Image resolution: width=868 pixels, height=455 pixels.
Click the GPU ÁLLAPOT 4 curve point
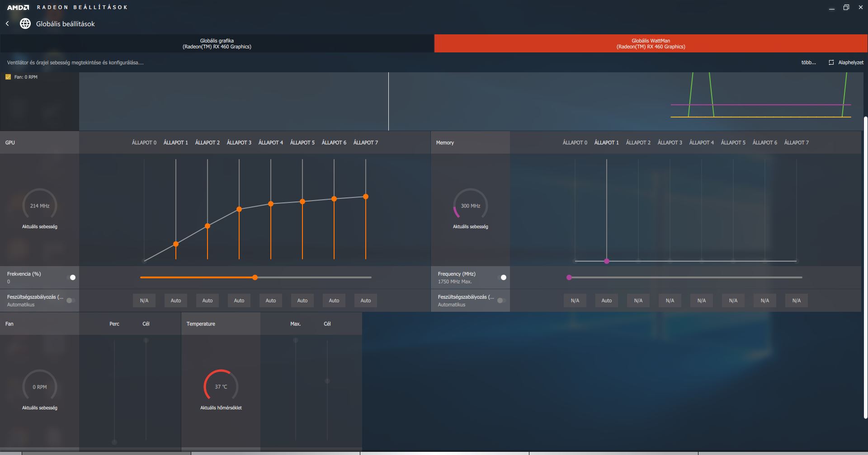pos(271,204)
